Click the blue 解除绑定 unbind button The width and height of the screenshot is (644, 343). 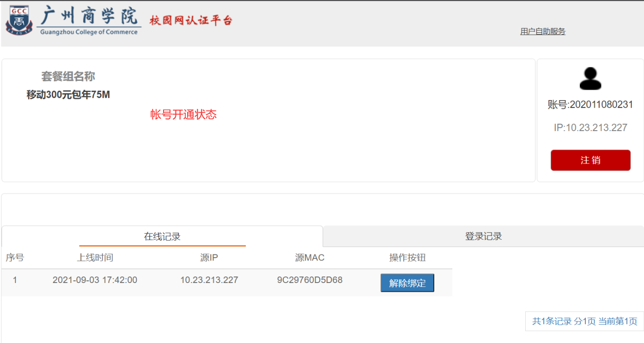tap(407, 283)
